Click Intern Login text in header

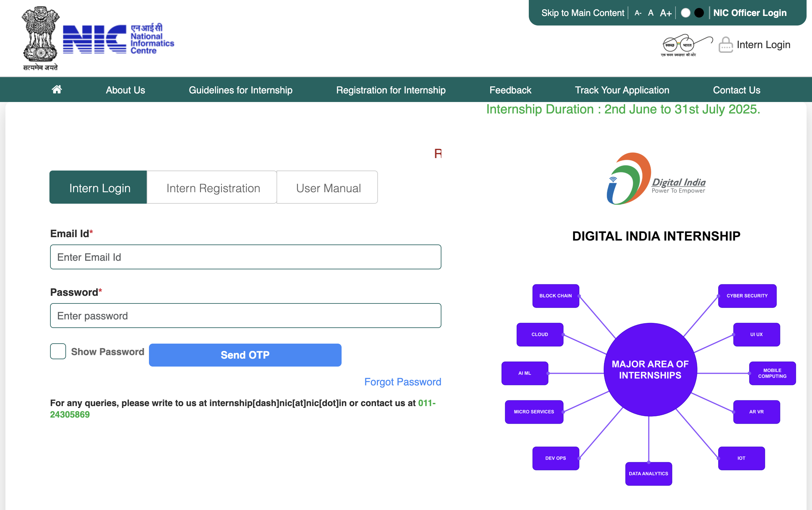(764, 45)
